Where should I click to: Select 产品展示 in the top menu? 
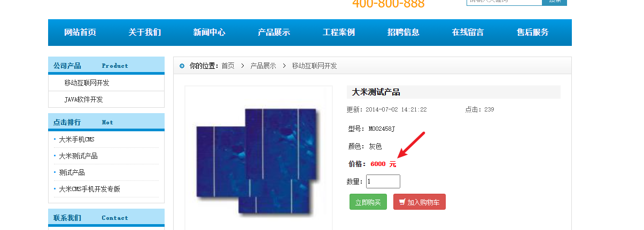point(274,33)
